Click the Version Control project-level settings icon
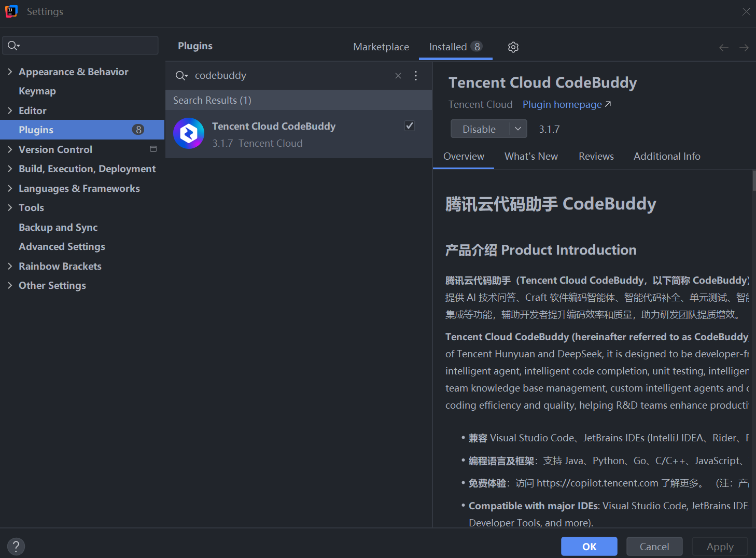The image size is (756, 558). pyautogui.click(x=153, y=149)
